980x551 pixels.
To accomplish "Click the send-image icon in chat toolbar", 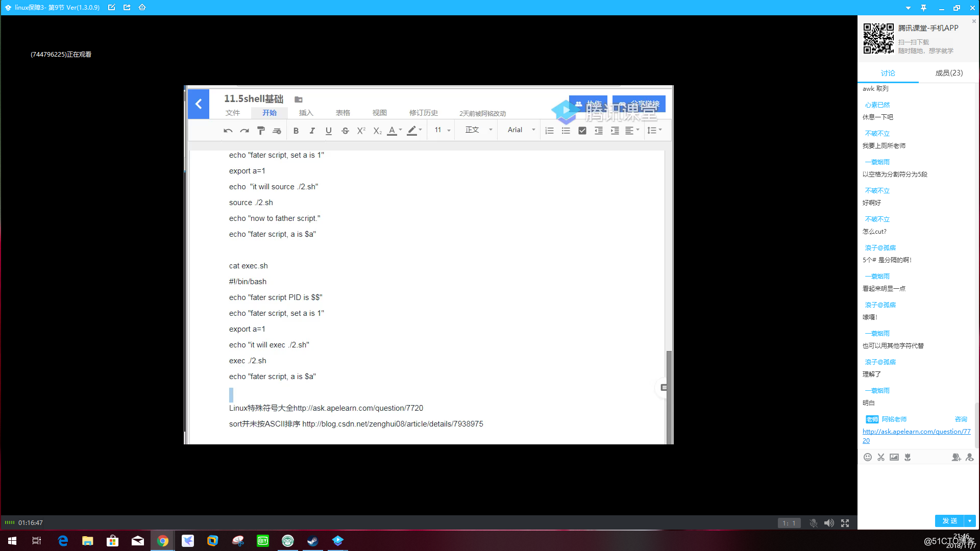I will [894, 457].
